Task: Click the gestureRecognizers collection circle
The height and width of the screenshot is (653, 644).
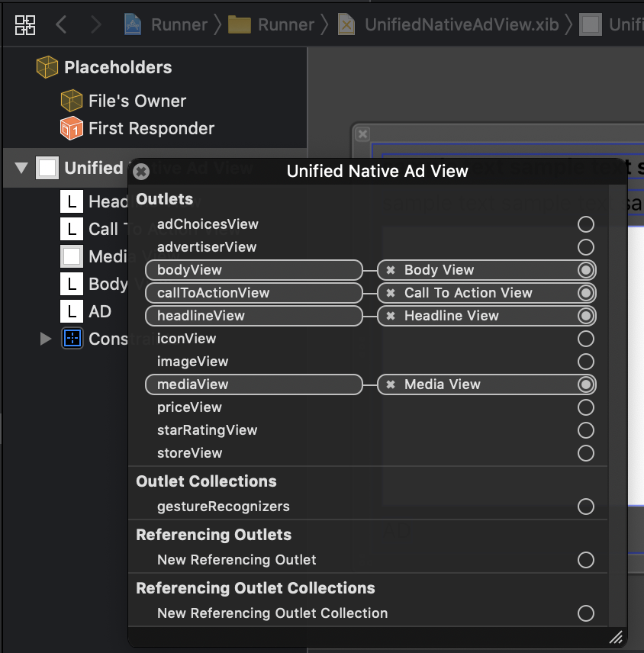Action: [586, 507]
